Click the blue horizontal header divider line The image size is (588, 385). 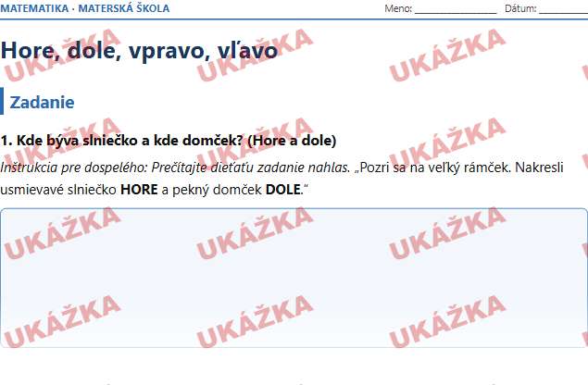click(x=294, y=19)
